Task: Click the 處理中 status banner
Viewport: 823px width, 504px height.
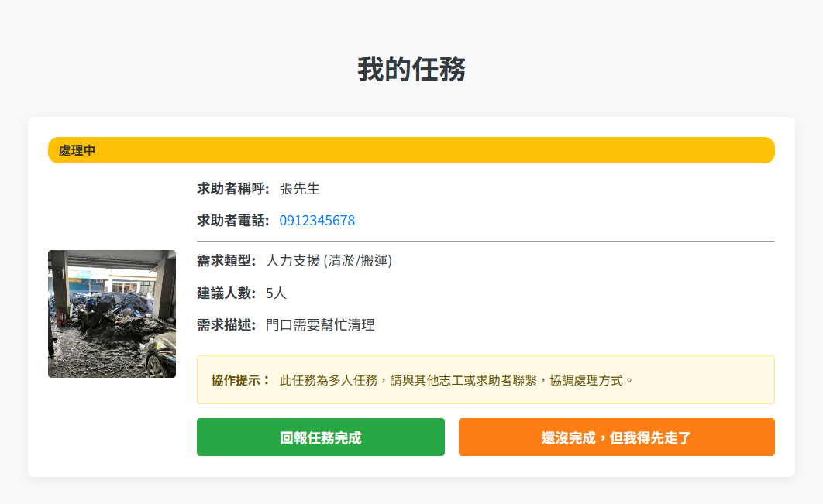Action: [411, 150]
